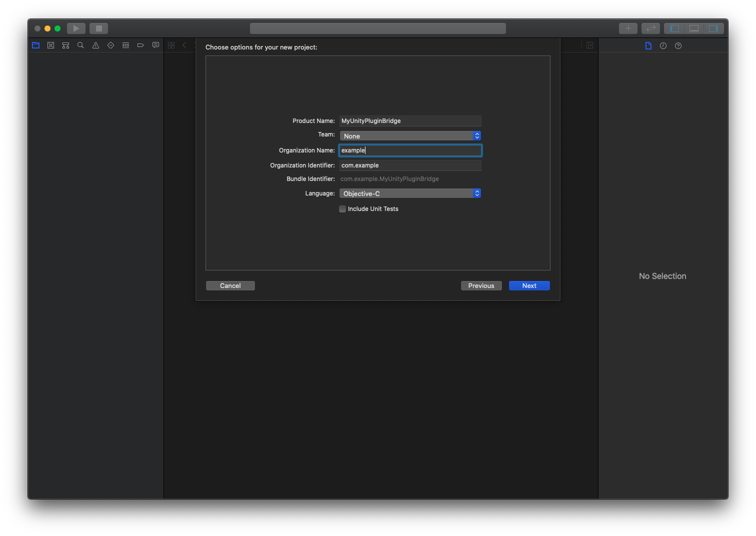Open the Language dropdown showing Objective-C
Viewport: 756px width, 536px height.
click(x=410, y=193)
